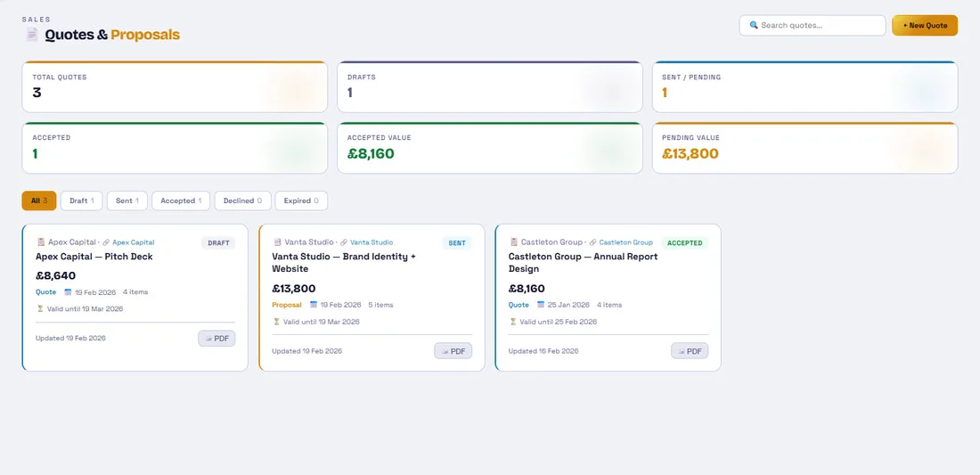Click the hourglass icon on the Apex Capital card
This screenshot has height=475, width=980.
pos(40,309)
